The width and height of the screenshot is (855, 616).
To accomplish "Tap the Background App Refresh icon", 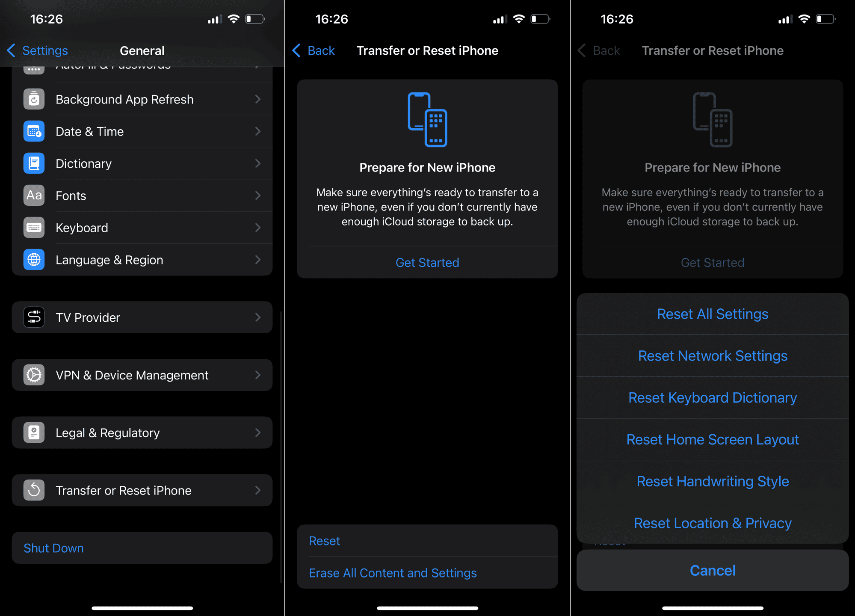I will (34, 99).
